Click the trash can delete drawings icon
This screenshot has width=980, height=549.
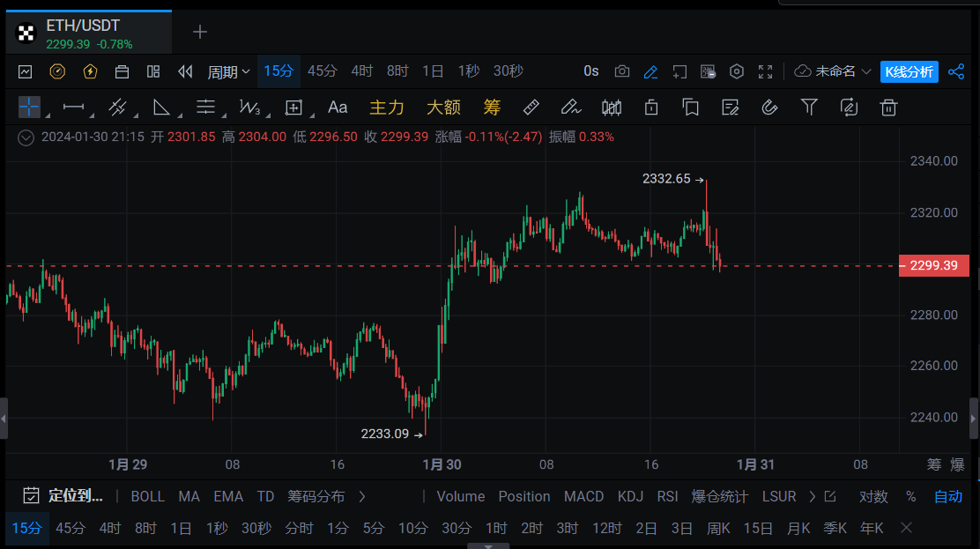click(889, 108)
